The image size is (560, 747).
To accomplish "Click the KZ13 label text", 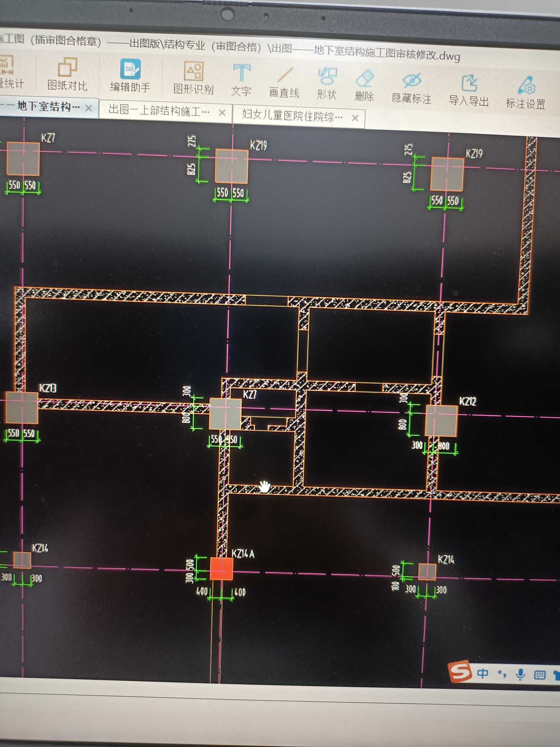I will point(47,388).
